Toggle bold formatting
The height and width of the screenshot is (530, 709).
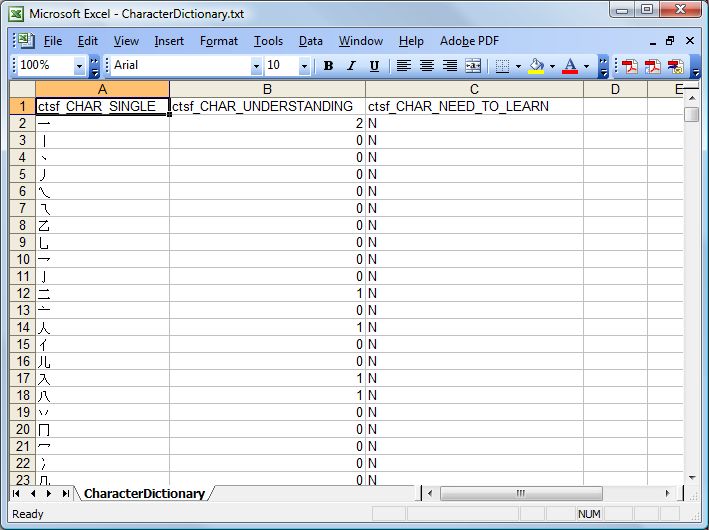pyautogui.click(x=328, y=66)
